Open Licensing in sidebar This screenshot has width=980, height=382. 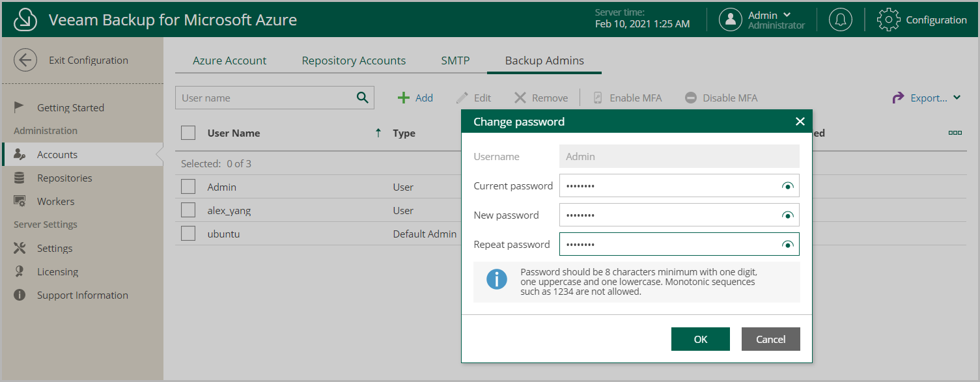57,271
